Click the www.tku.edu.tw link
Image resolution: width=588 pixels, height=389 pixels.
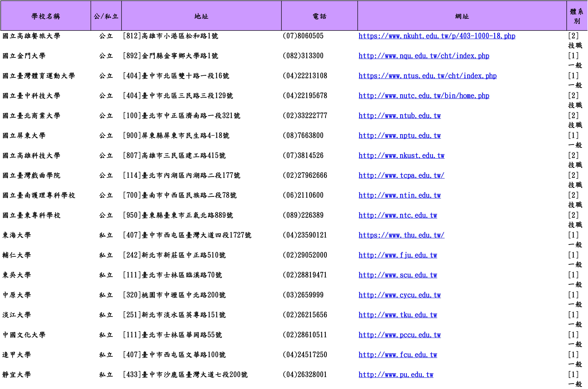coord(398,315)
